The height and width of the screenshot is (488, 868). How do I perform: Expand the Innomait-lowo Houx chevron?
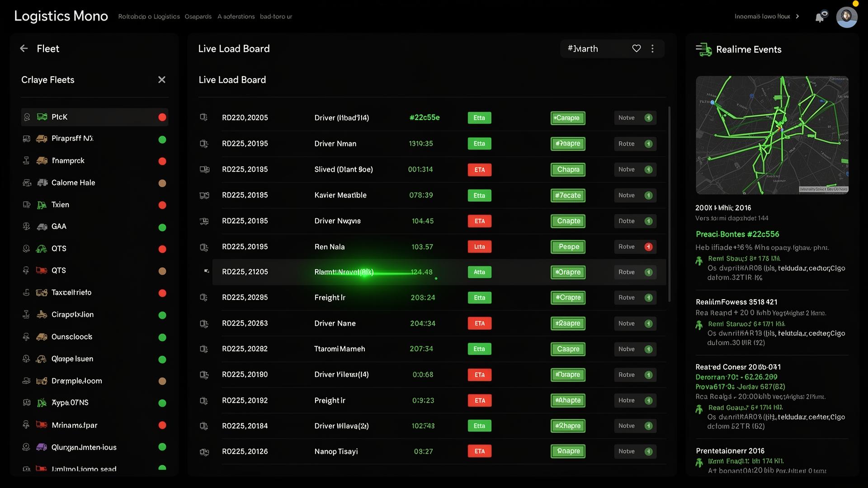797,17
